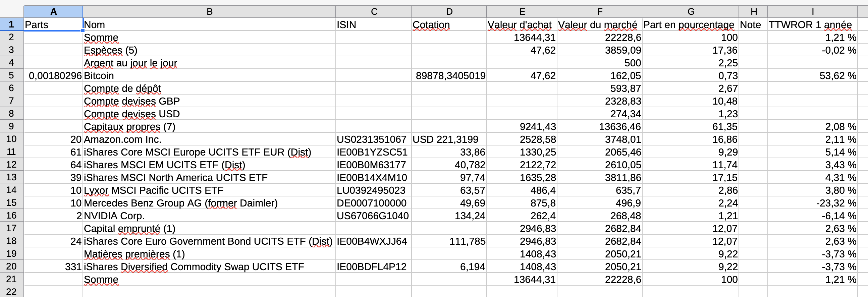Viewport: 868px width, 297px height.
Task: Click the 'Valeur du marché' header cell
Action: point(600,24)
